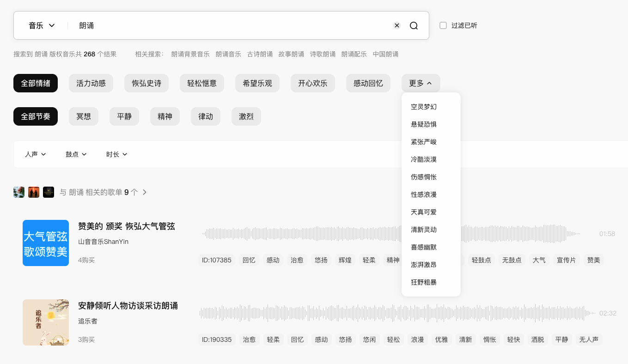628x364 pixels.
Task: Open related search 古诗朗诵
Action: [260, 54]
